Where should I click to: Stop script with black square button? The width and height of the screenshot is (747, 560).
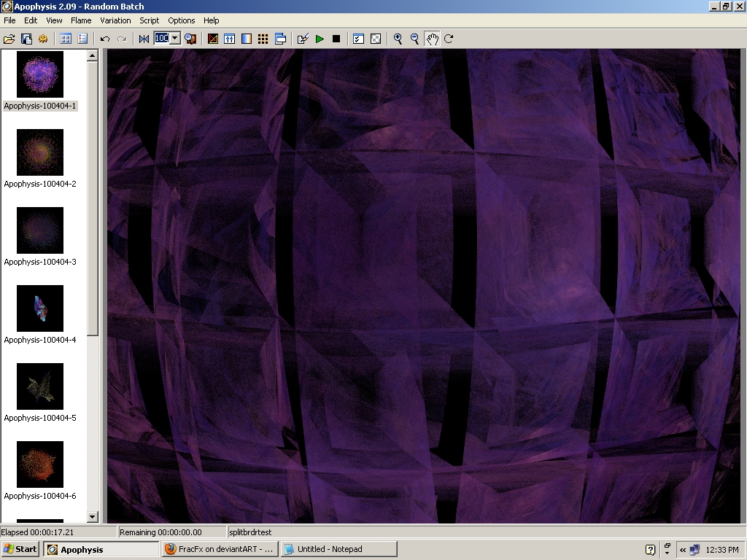(x=336, y=39)
